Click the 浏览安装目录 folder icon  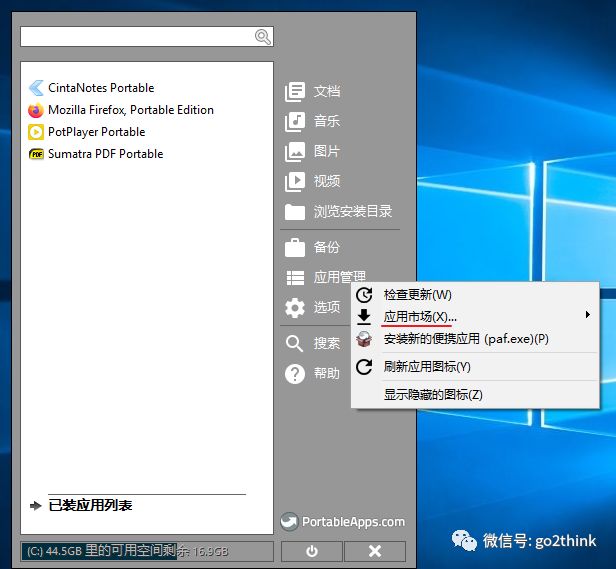(x=295, y=212)
